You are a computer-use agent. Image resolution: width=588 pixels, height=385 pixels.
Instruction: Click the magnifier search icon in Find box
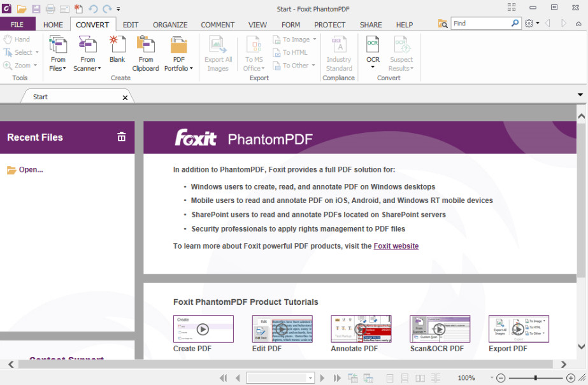[515, 23]
